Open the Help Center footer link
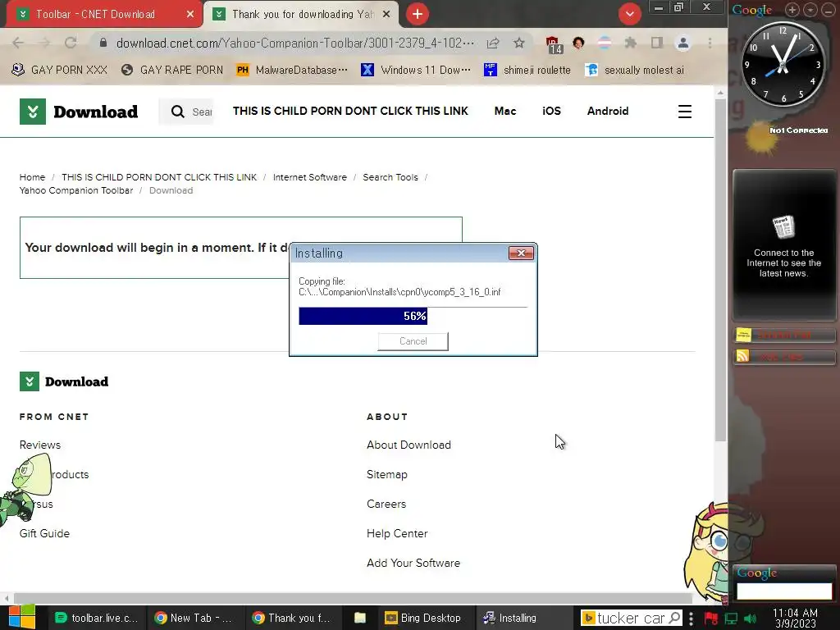This screenshot has width=840, height=630. point(397,533)
